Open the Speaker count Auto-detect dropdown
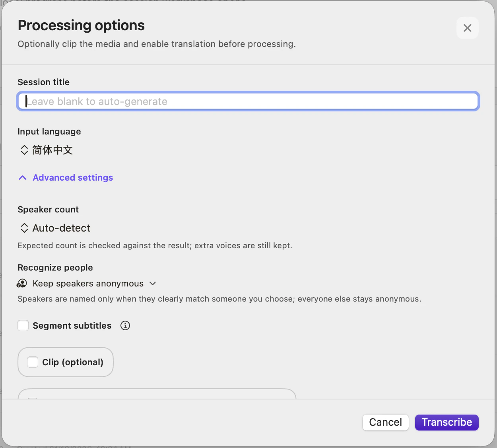 [55, 228]
